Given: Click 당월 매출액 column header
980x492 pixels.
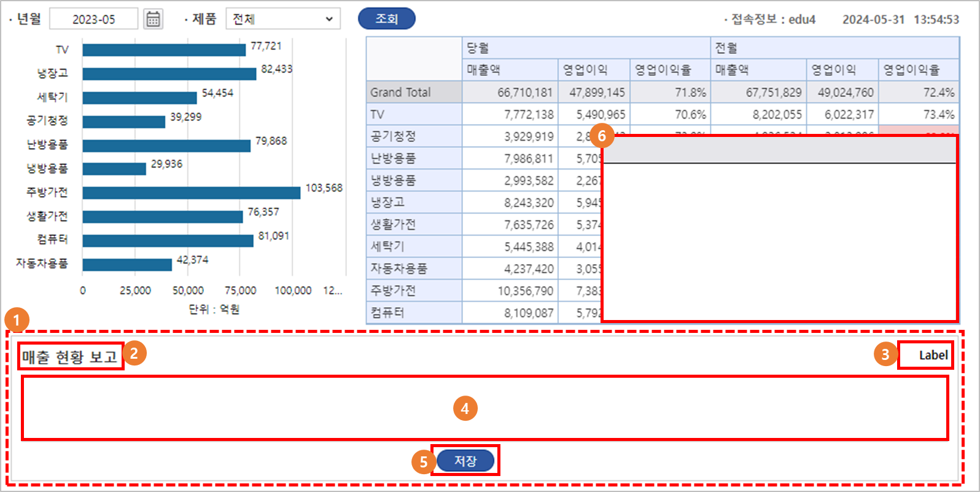Looking at the screenshot, I should [x=510, y=70].
